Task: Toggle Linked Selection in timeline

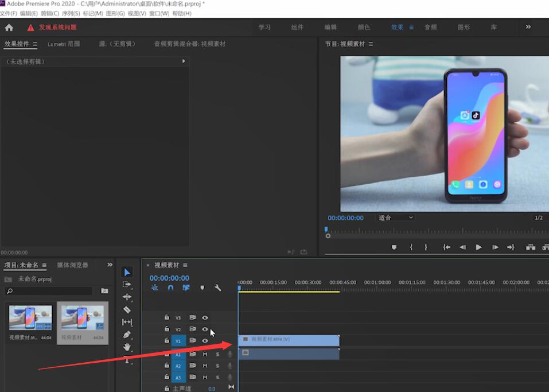Action: click(186, 288)
